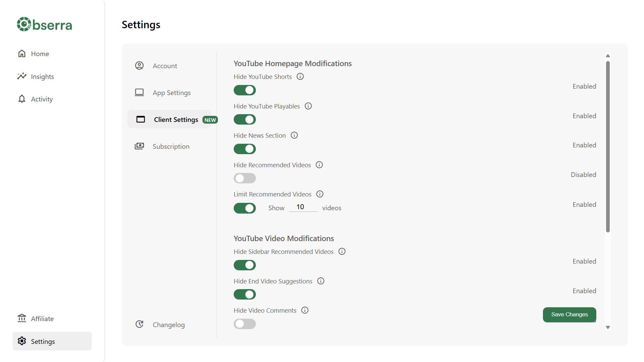Click the Obserra logo
This screenshot has width=644, height=362.
pos(44,24)
